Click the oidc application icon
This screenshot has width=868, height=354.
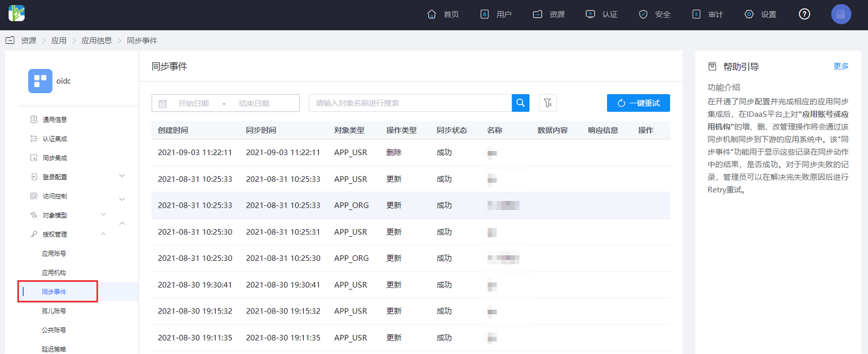click(x=41, y=81)
